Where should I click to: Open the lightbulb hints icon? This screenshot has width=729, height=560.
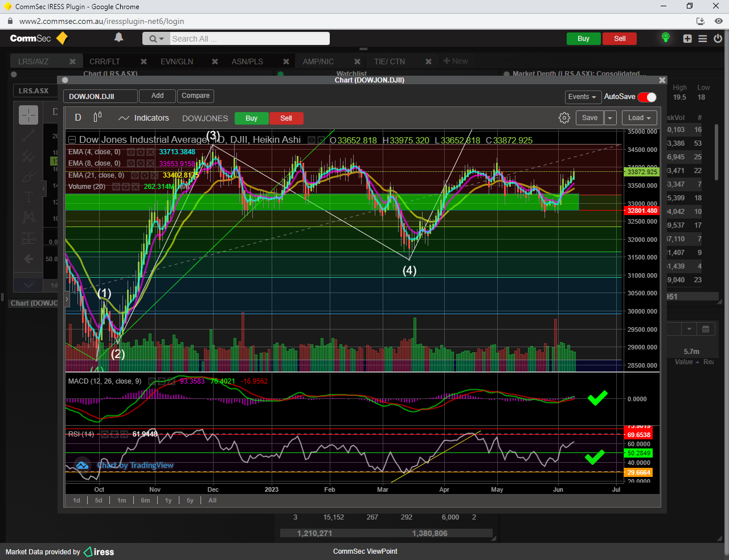pos(665,38)
